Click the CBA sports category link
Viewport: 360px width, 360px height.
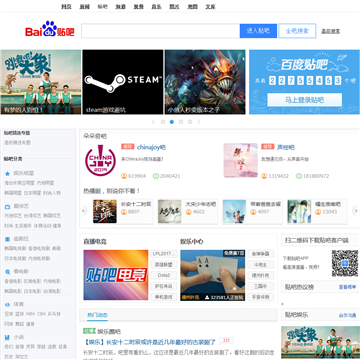tap(41, 314)
